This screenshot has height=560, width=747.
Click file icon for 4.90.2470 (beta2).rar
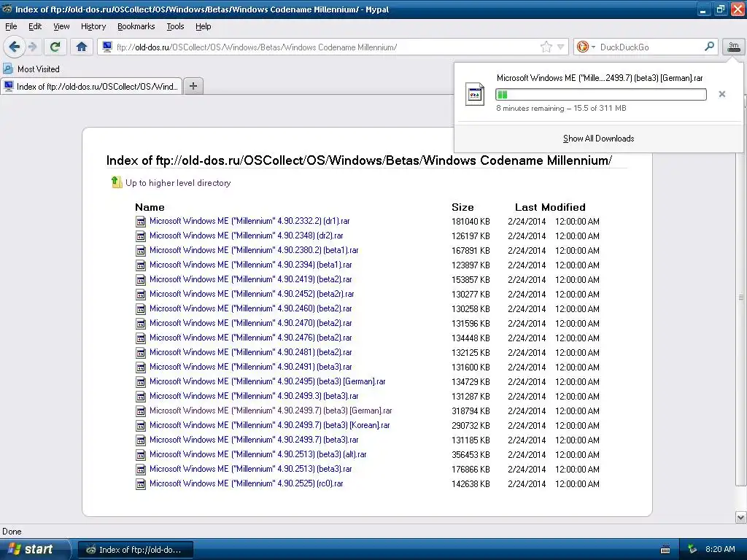[141, 324]
